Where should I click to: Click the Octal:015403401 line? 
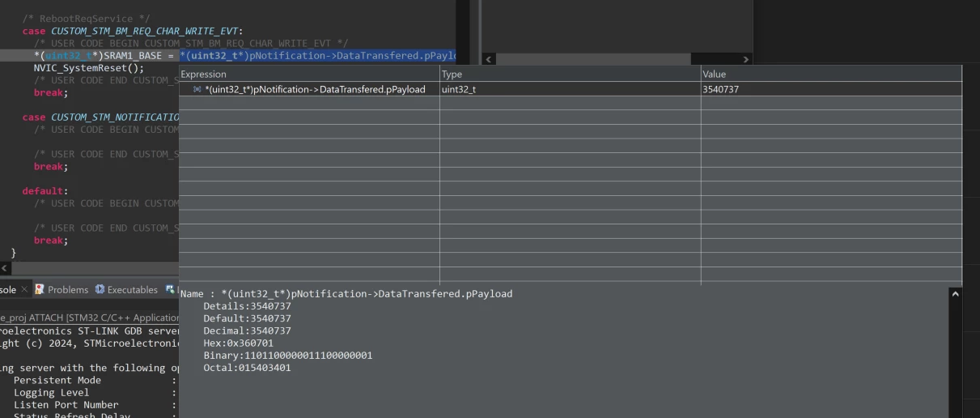pos(247,368)
